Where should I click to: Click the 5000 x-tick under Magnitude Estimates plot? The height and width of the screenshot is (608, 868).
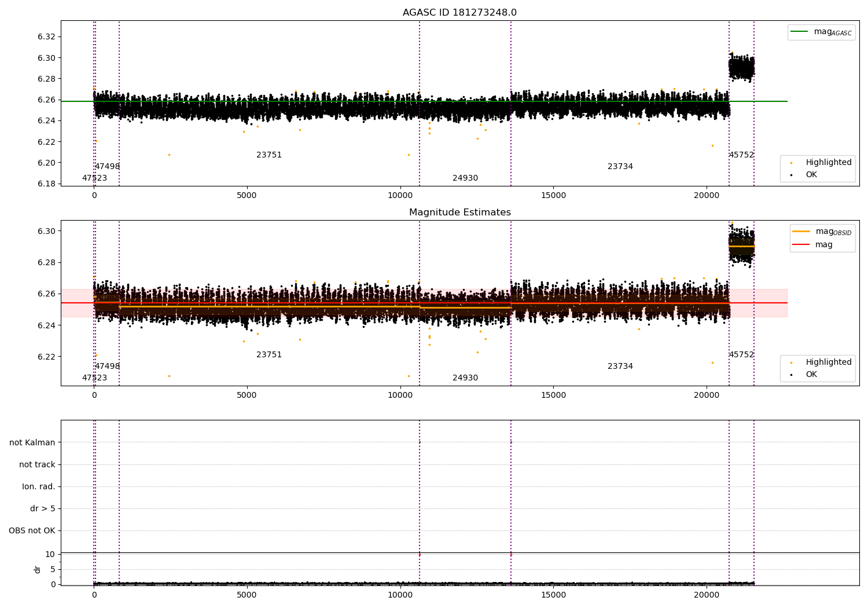[x=247, y=395]
